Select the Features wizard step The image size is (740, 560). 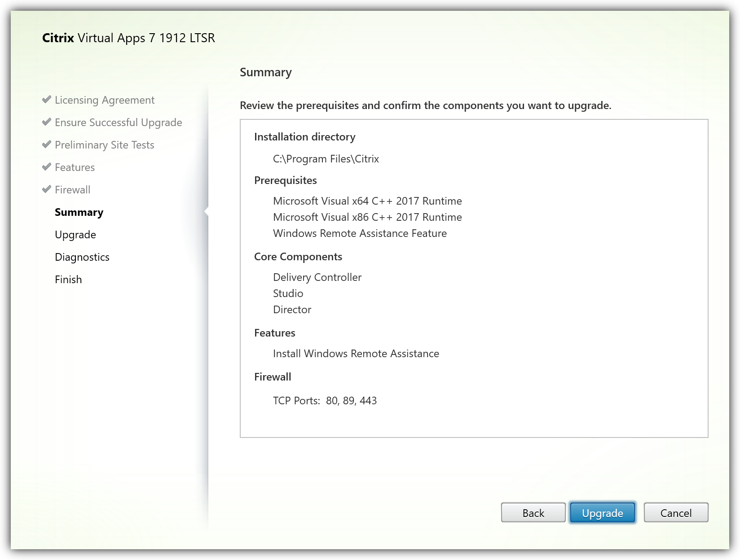[x=75, y=167]
